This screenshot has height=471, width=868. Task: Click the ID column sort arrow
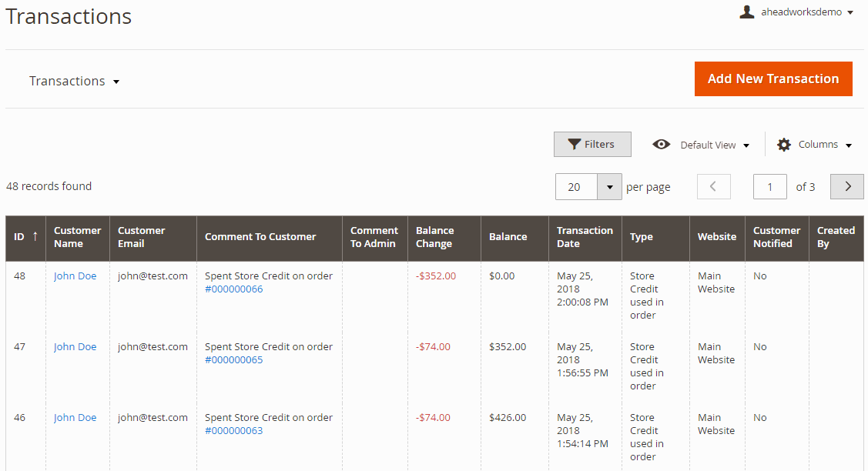35,236
